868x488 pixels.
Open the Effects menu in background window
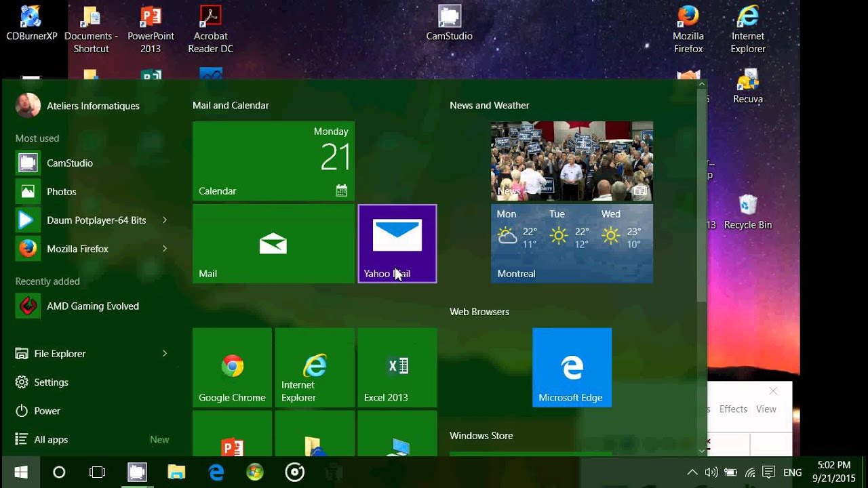[x=733, y=409]
